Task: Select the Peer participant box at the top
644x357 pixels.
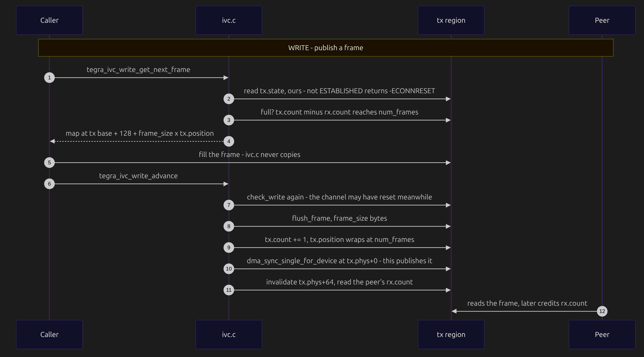Action: 602,20
